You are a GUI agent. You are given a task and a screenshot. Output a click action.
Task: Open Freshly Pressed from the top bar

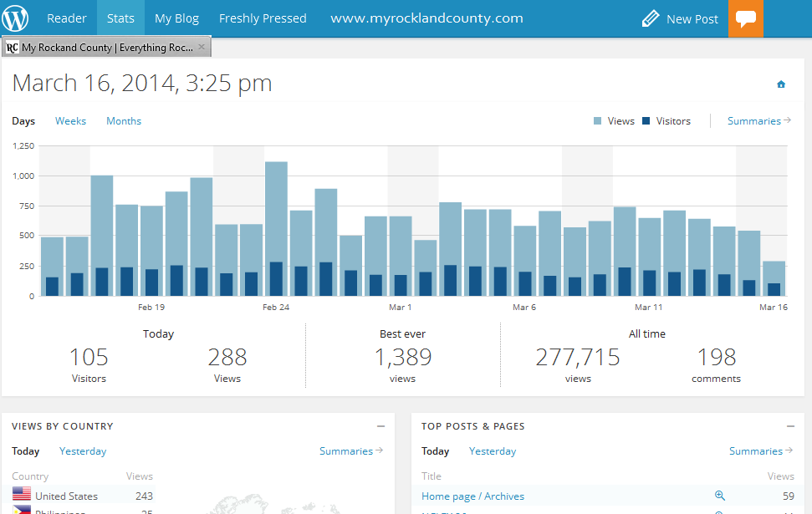point(263,18)
